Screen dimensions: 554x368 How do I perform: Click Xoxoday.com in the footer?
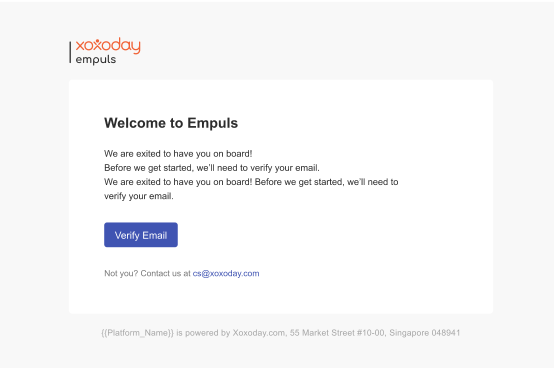pos(259,333)
